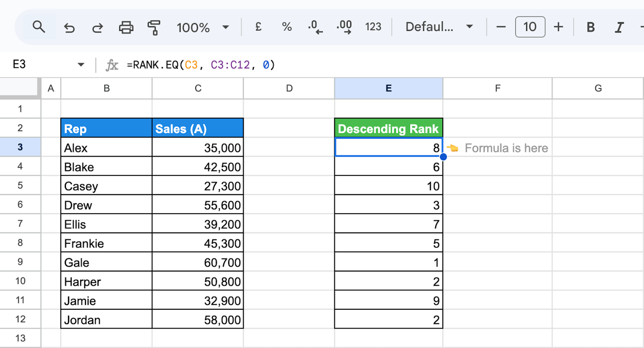Click the font size field showing 10
Viewport: 644px width, 348px height.
(530, 27)
